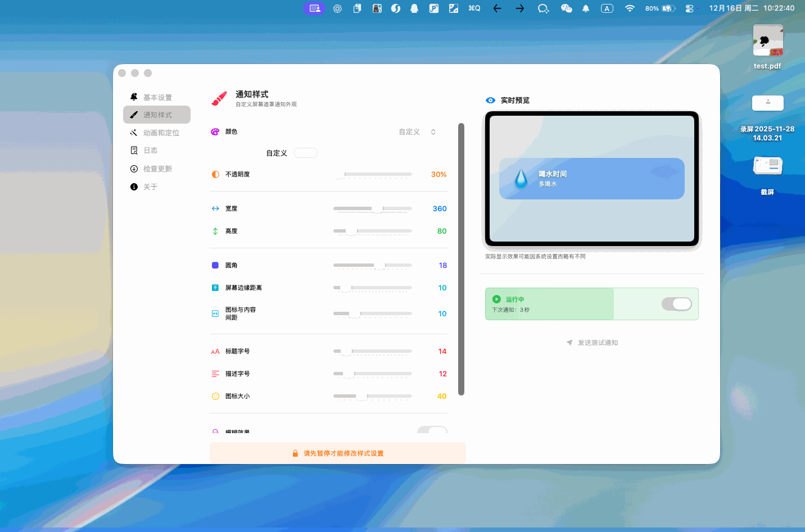Click the battery 80% indicator
This screenshot has width=805, height=532.
[x=660, y=8]
